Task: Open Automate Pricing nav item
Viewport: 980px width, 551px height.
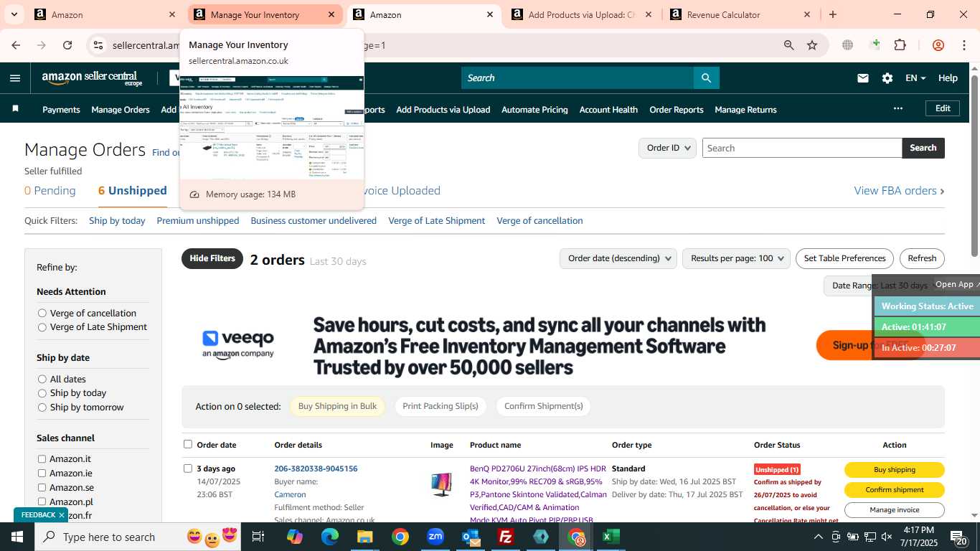Action: click(534, 110)
